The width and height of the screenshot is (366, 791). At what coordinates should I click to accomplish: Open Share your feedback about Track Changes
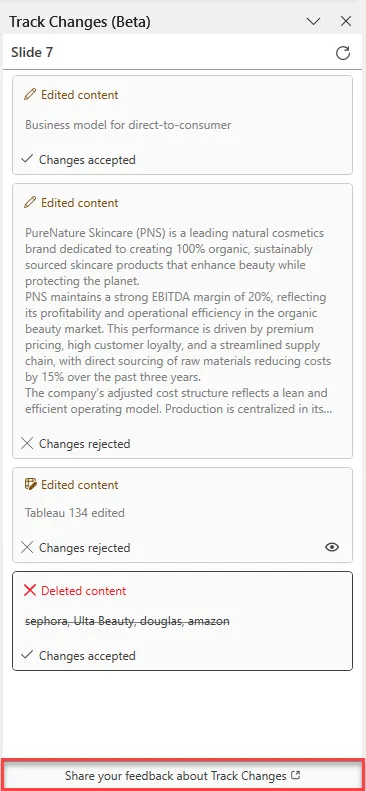coord(182,775)
